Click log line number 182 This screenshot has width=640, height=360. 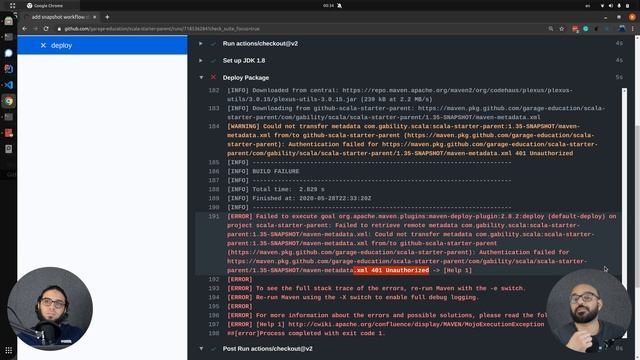point(214,91)
